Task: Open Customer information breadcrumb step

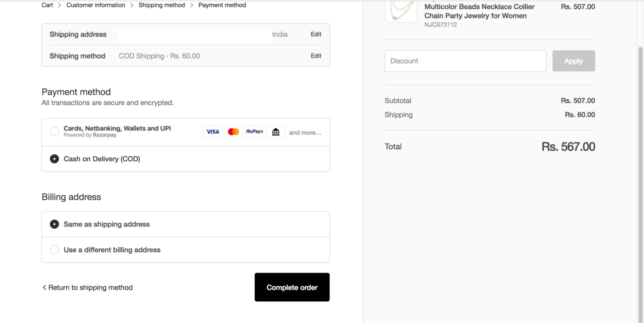Action: [96, 5]
